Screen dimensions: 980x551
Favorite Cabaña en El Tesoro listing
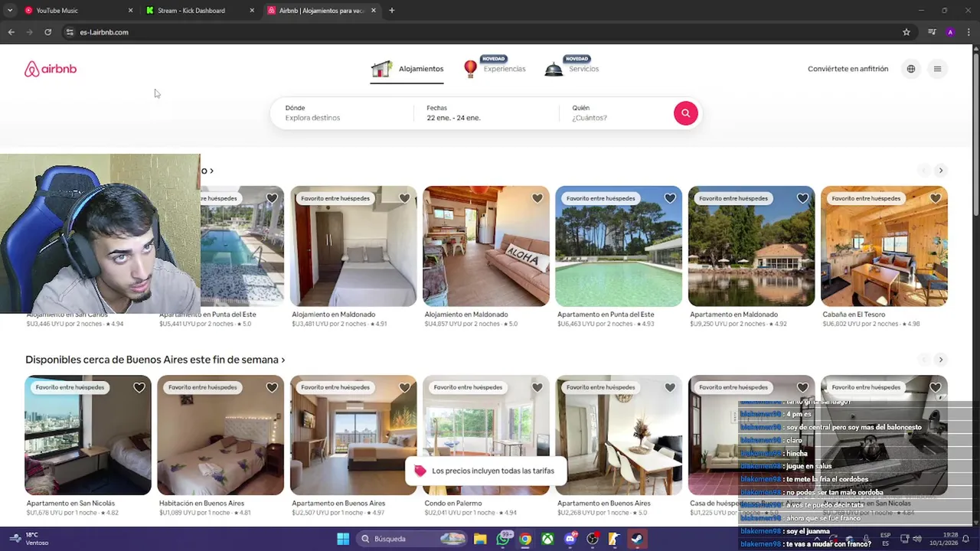935,198
